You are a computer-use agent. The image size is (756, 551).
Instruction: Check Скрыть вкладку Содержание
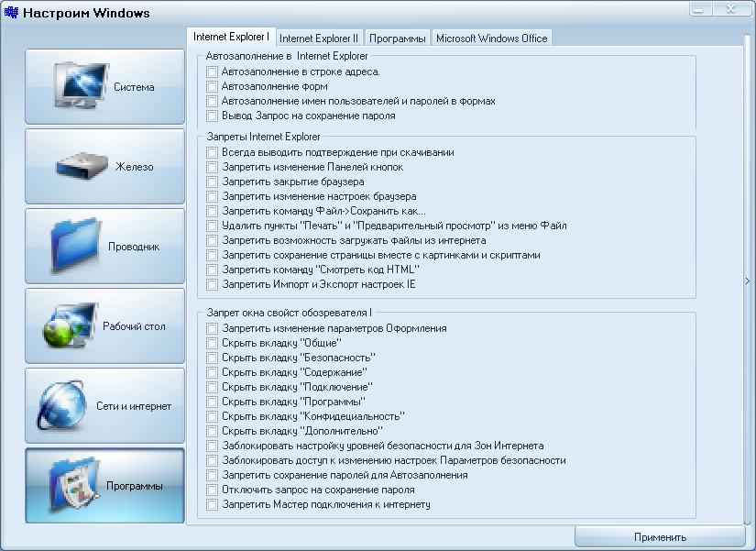[x=212, y=372]
